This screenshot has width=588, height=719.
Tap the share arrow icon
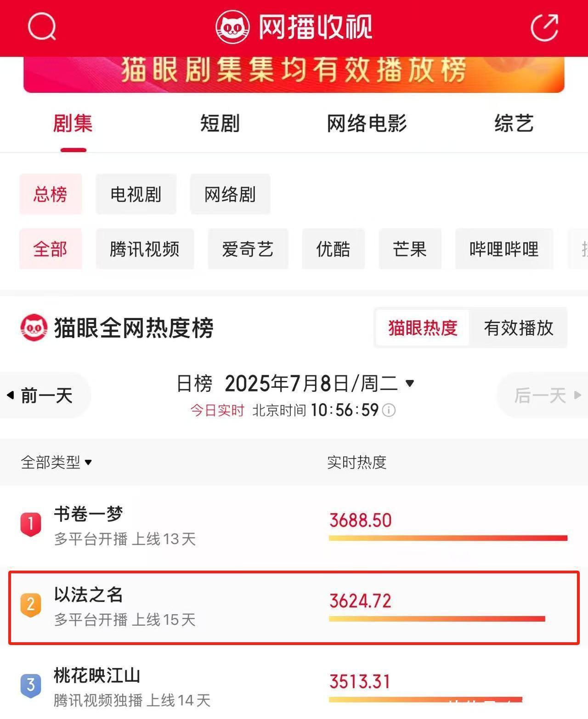[545, 27]
